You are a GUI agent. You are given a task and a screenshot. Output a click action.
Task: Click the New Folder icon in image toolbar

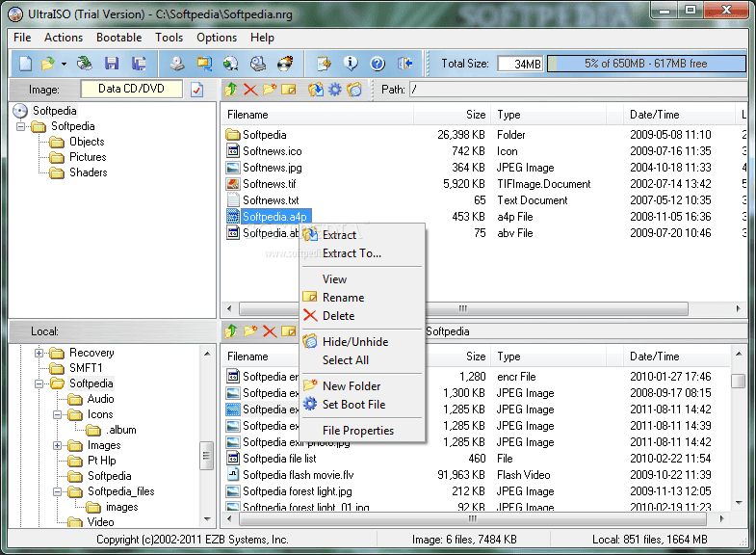pos(270,90)
